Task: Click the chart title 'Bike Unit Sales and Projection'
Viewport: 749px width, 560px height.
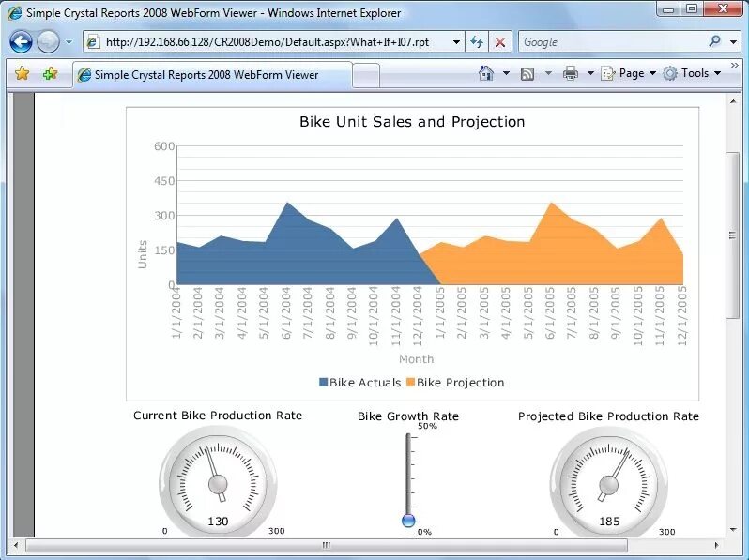Action: [412, 122]
